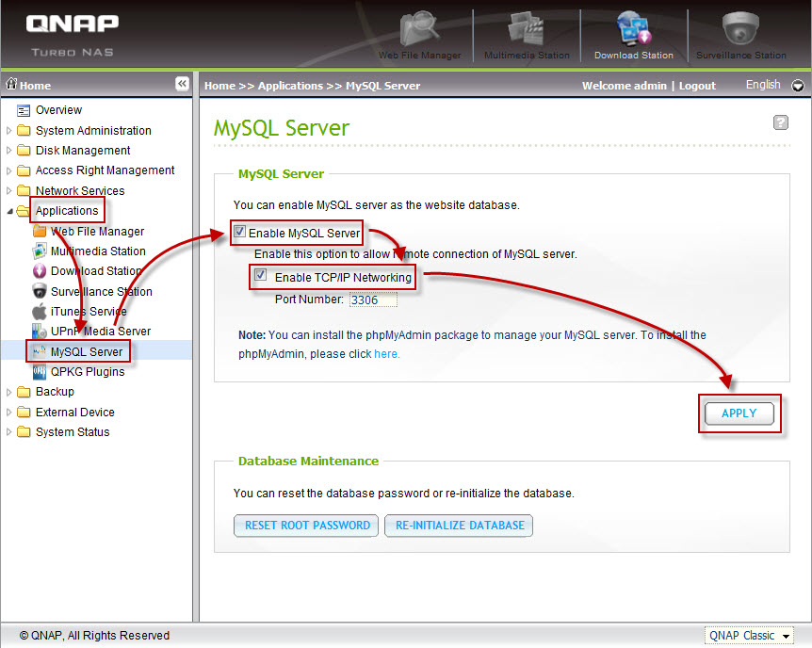Viewport: 812px width, 648px height.
Task: Click the System Status folder icon
Action: [24, 432]
